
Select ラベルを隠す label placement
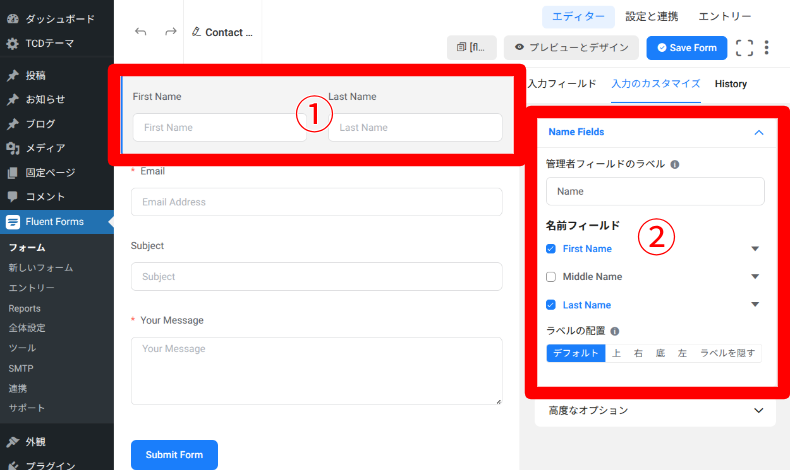[728, 353]
